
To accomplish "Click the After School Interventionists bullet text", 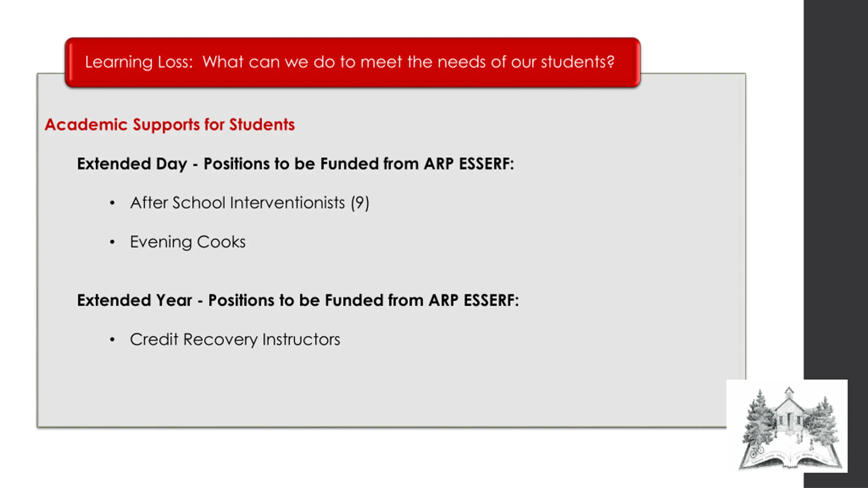I will pyautogui.click(x=250, y=203).
